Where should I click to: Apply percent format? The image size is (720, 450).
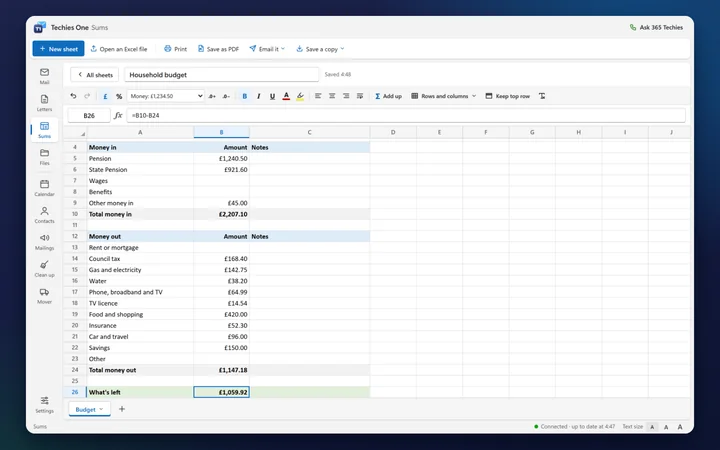[119, 96]
